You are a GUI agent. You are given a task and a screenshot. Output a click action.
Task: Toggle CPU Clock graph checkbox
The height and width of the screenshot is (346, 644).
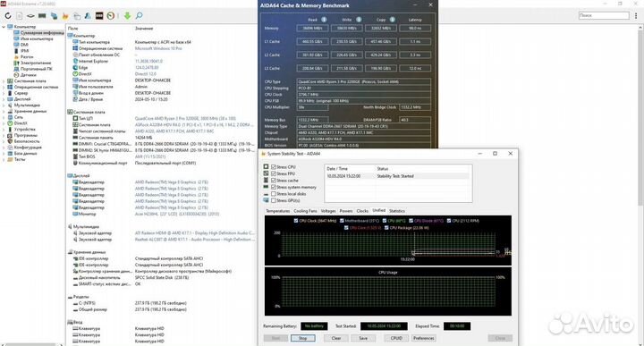296,221
